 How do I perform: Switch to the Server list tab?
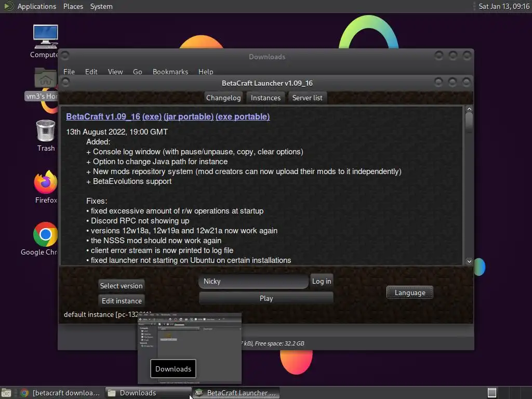point(308,98)
